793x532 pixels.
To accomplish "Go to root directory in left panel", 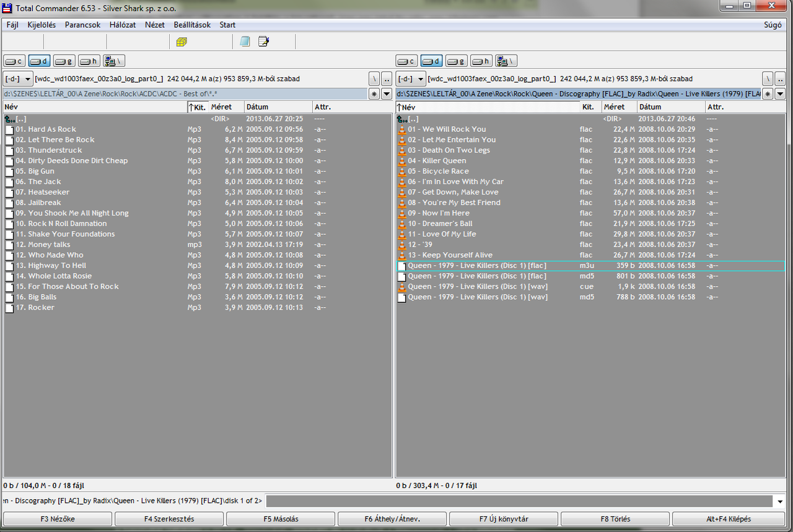I will point(374,79).
